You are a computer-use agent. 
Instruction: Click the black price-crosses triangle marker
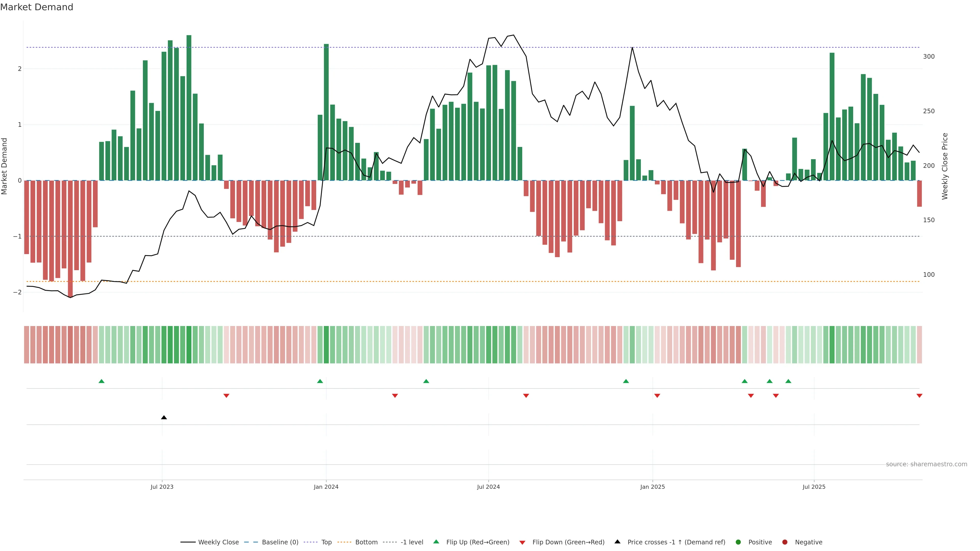[x=164, y=418]
